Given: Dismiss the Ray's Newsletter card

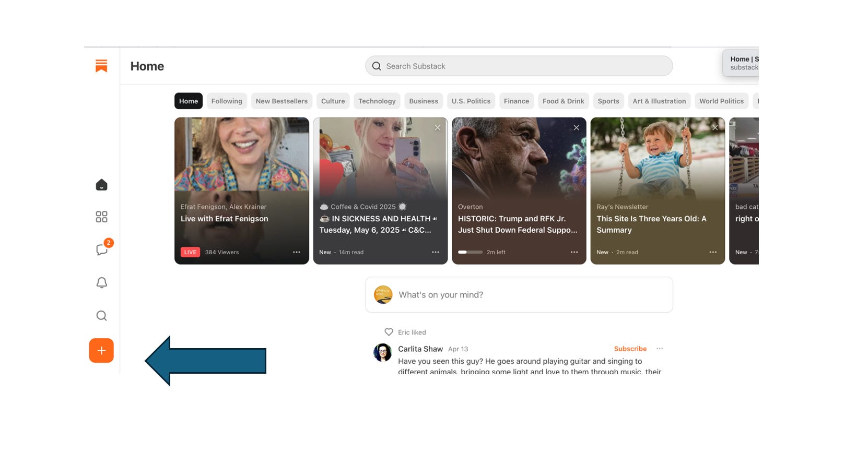Looking at the screenshot, I should coord(715,128).
